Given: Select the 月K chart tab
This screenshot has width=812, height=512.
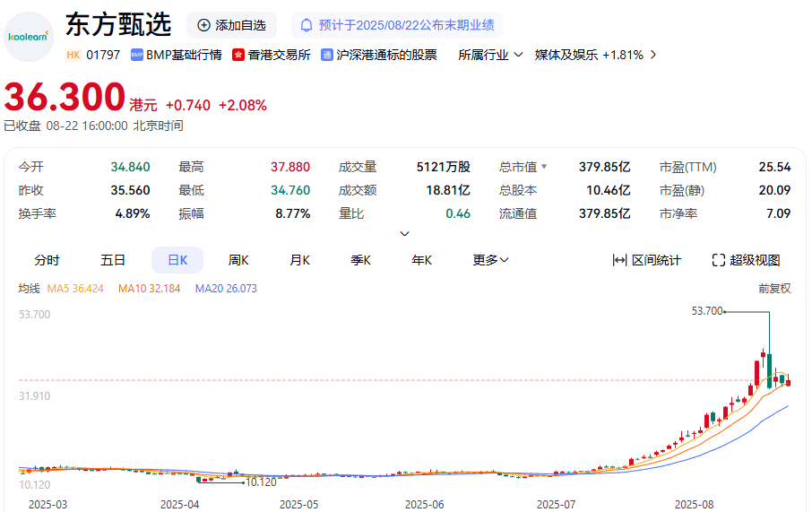Looking at the screenshot, I should [299, 260].
